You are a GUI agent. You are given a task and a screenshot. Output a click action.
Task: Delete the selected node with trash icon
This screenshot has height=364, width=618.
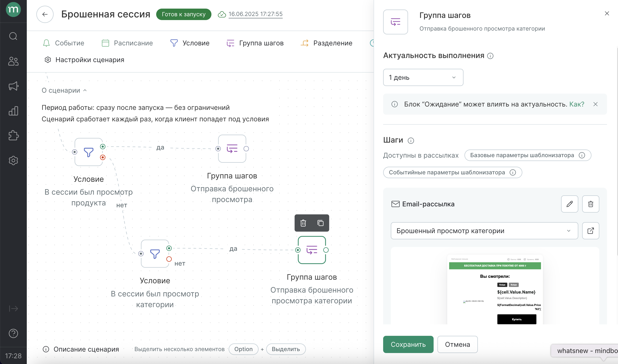pyautogui.click(x=303, y=223)
